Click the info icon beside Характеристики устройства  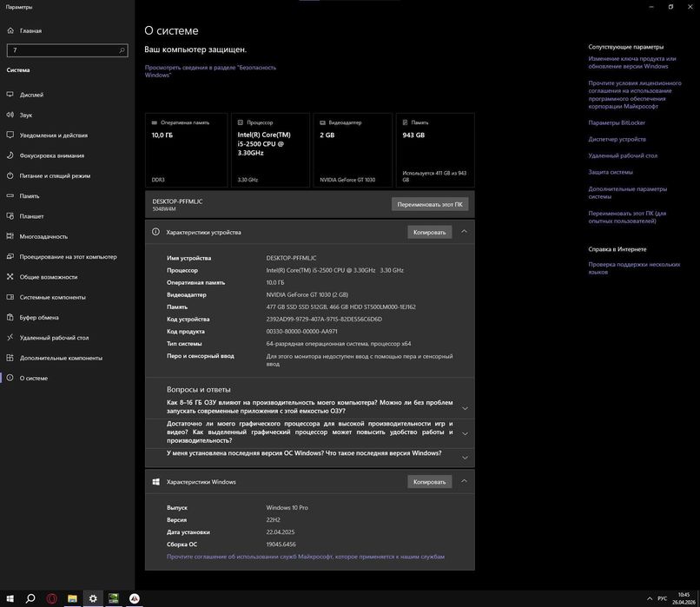coord(155,232)
